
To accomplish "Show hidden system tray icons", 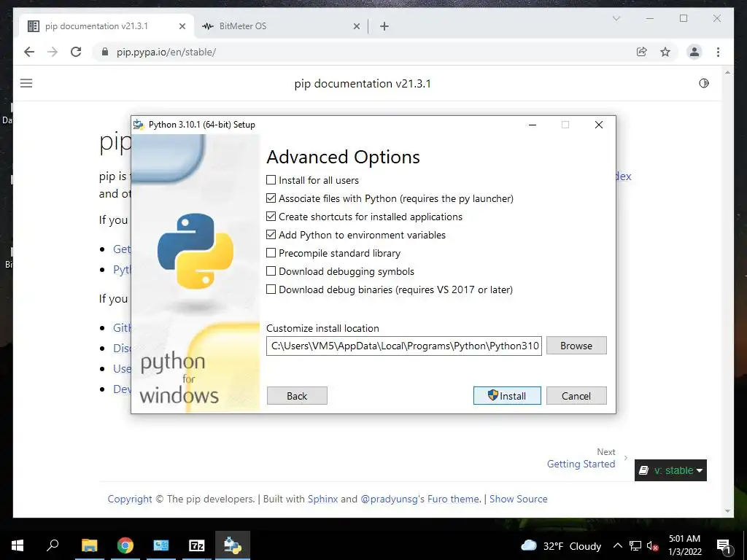I will tap(617, 545).
